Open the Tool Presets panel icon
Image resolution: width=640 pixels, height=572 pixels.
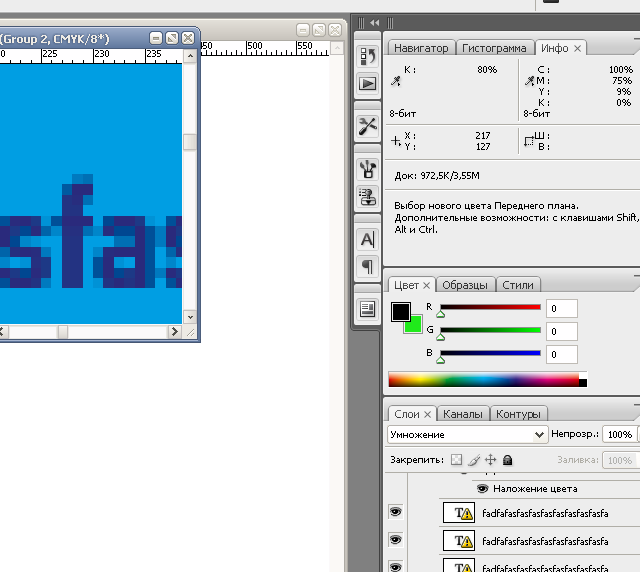point(367,126)
